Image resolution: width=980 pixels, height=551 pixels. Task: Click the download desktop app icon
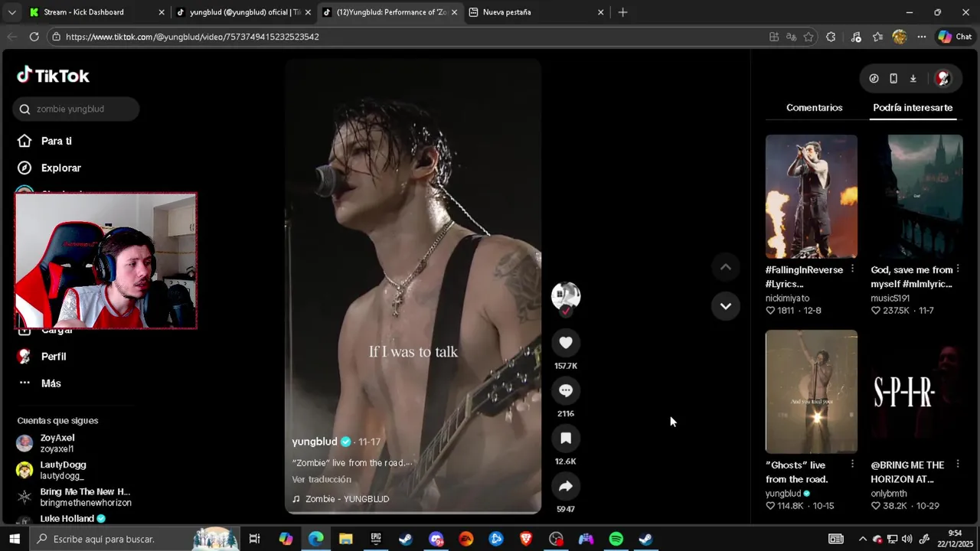(x=913, y=78)
